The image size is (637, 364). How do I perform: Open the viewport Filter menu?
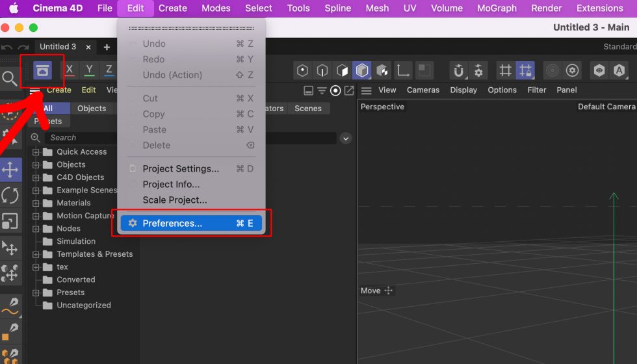coord(537,90)
